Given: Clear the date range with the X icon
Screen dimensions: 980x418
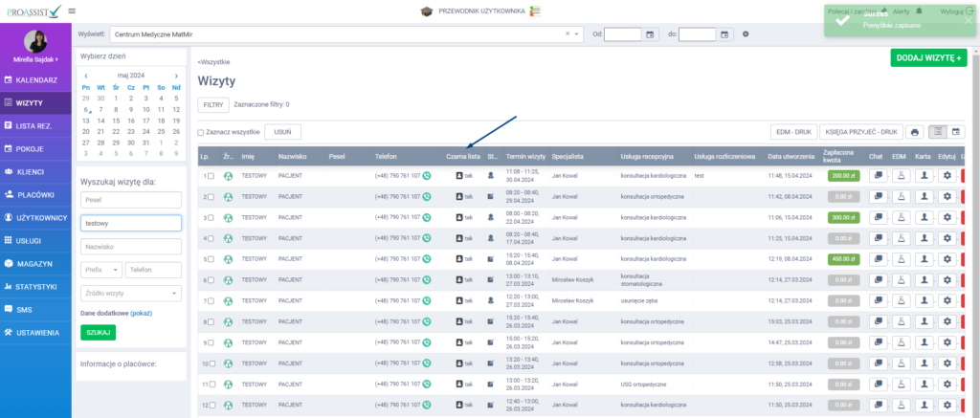Looking at the screenshot, I should tap(746, 34).
